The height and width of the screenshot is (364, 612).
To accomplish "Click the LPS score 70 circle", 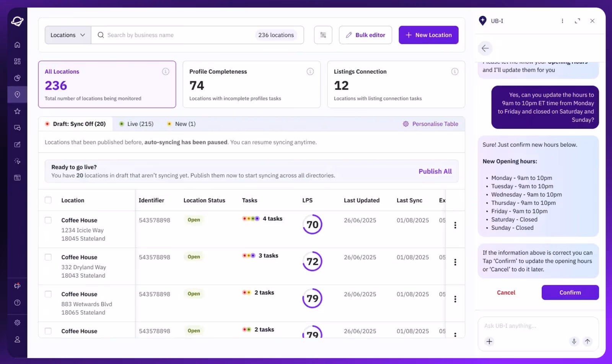I will pyautogui.click(x=313, y=224).
